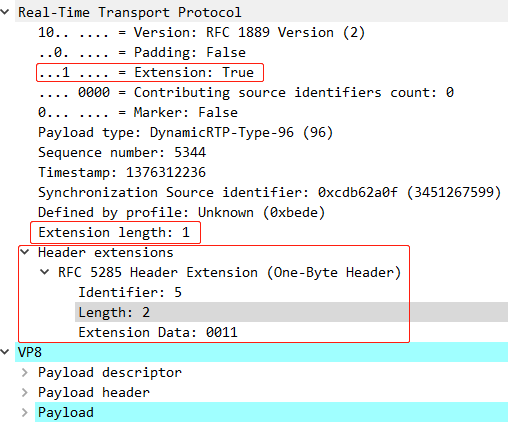This screenshot has height=428, width=508.
Task: Select Contributing source identifiers count row
Action: pyautogui.click(x=246, y=92)
